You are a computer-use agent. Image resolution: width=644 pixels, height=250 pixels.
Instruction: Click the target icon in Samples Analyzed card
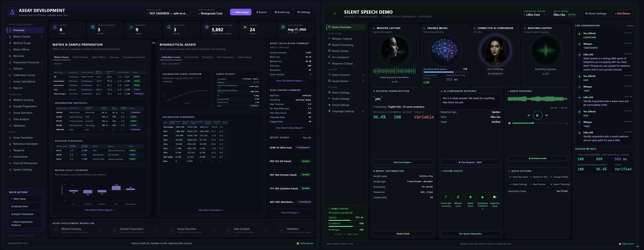tap(207, 27)
